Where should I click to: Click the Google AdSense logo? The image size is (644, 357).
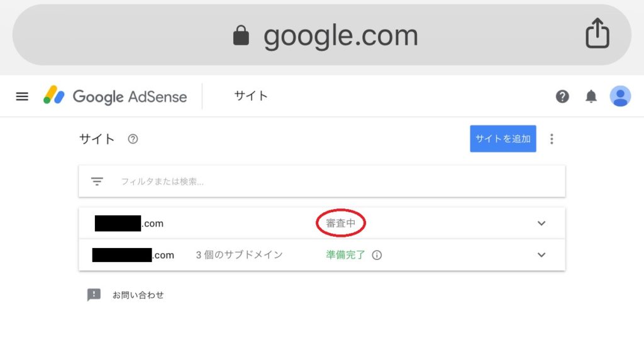[115, 96]
